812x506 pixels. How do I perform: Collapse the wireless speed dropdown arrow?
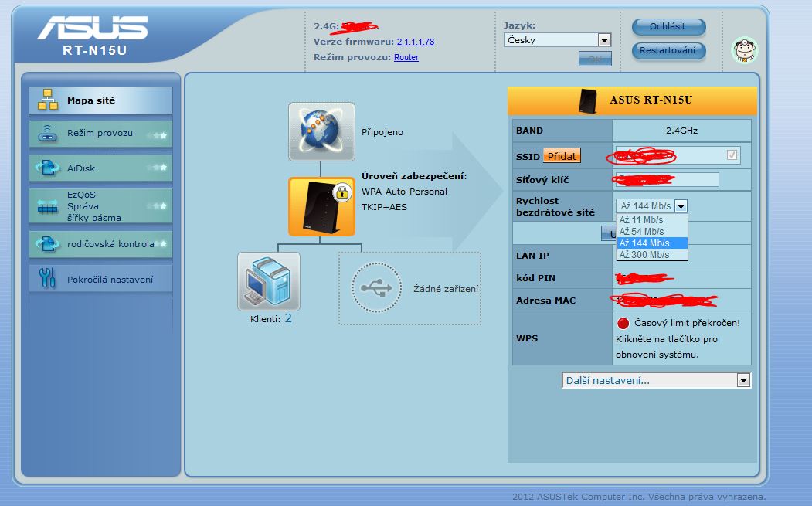(681, 206)
